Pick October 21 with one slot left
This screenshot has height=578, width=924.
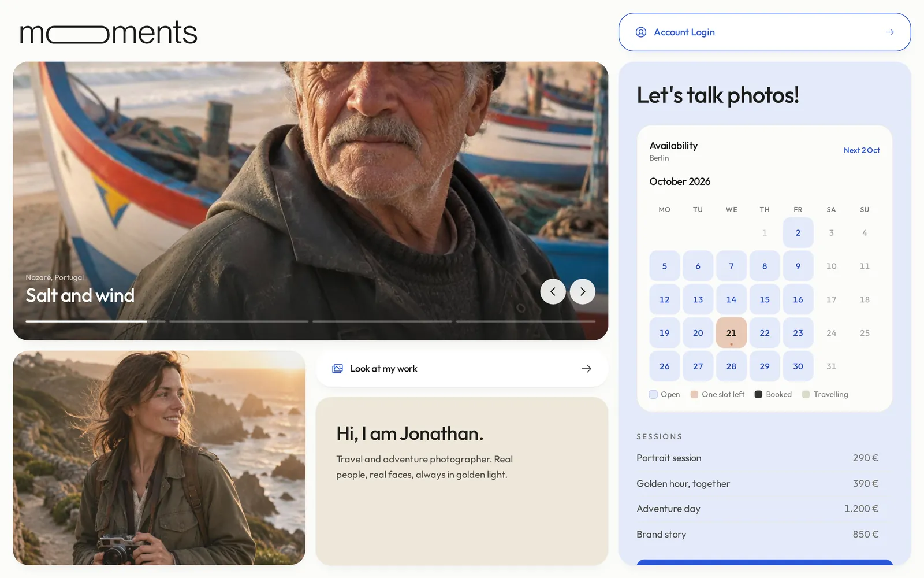click(731, 333)
